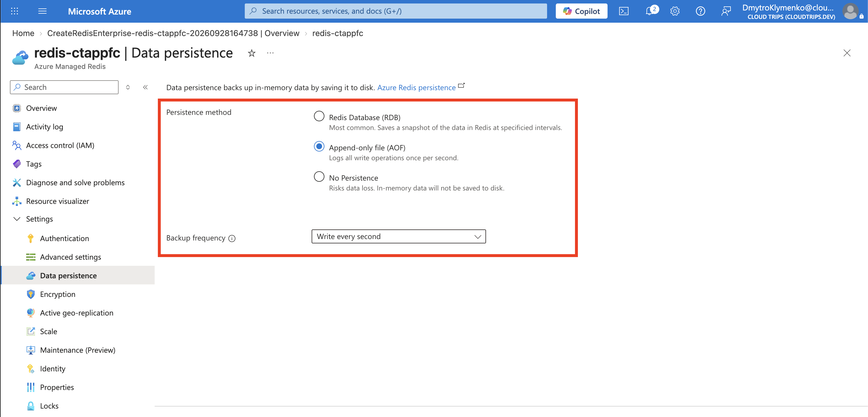This screenshot has width=868, height=417.
Task: Click the Maintenance (Preview) icon
Action: point(31,350)
